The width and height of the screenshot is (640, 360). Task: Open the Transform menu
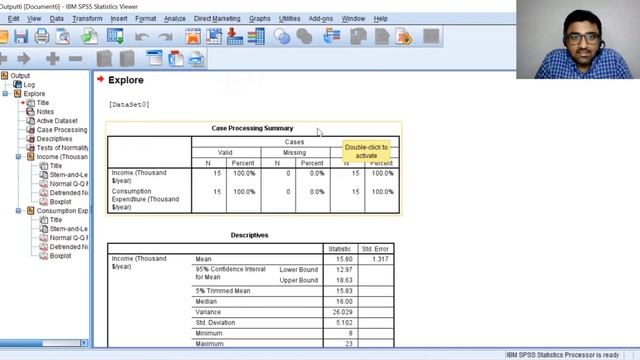coord(87,19)
